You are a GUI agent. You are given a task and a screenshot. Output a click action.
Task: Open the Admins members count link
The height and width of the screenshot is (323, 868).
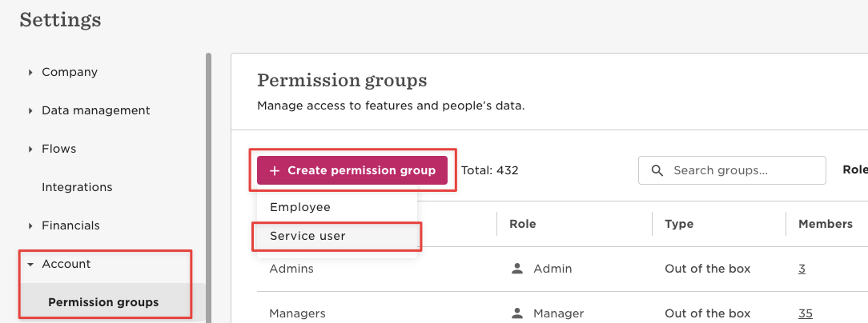pyautogui.click(x=802, y=269)
